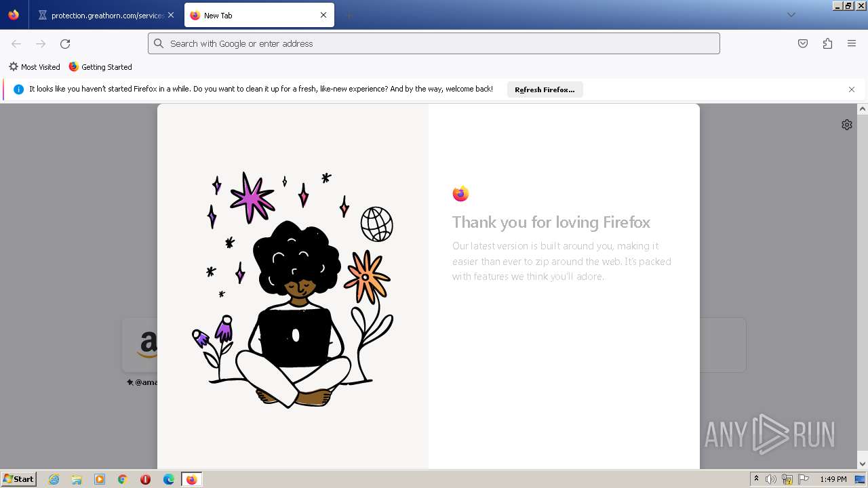Screen dimensions: 868x488
Task: Open the Getting Started bookmark
Action: click(x=100, y=67)
